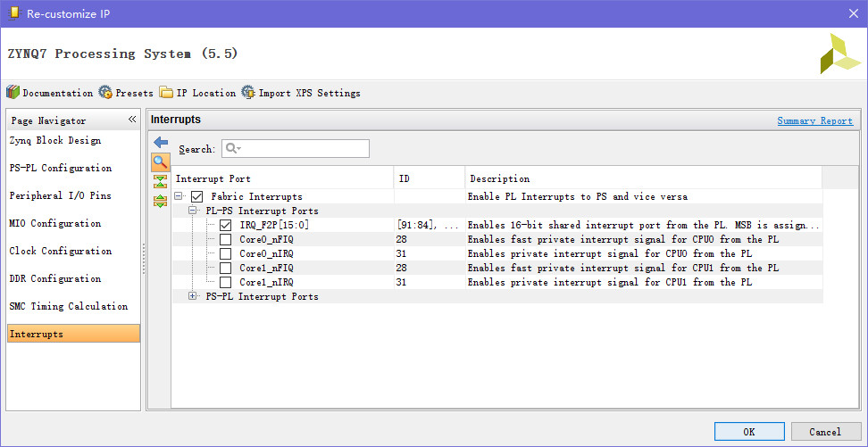Click the Presets gear icon
This screenshot has height=447, width=868.
(x=105, y=93)
